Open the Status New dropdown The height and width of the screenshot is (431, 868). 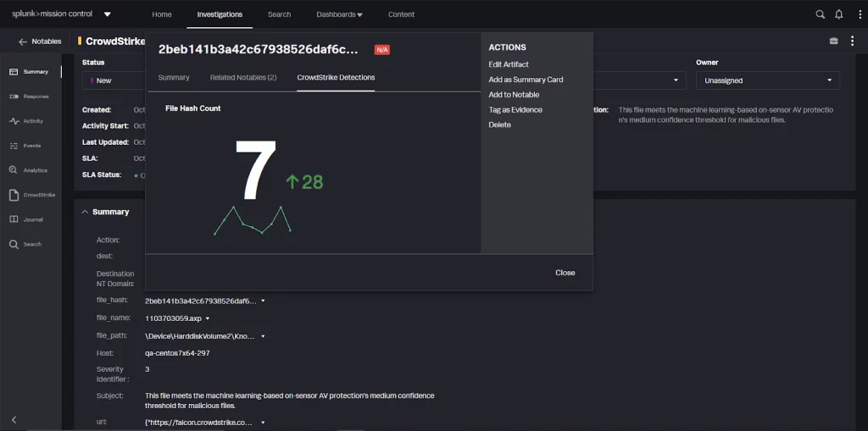coord(114,80)
